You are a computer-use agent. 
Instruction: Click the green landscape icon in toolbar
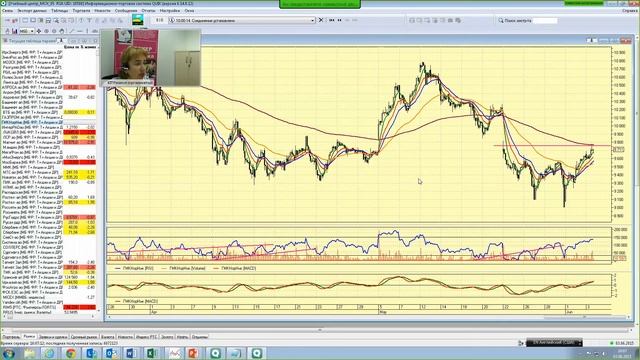coord(138,20)
